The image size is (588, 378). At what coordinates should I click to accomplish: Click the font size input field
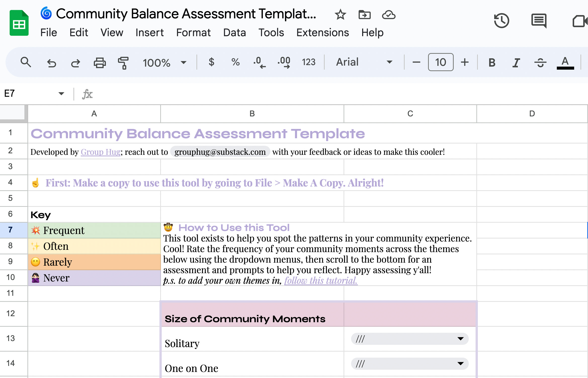pyautogui.click(x=440, y=62)
